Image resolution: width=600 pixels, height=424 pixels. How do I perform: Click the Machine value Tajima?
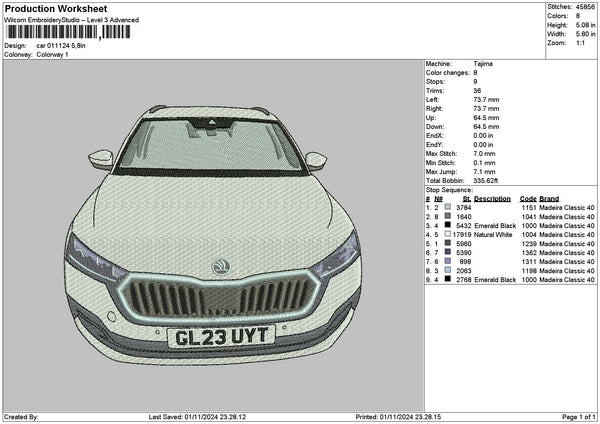click(483, 64)
